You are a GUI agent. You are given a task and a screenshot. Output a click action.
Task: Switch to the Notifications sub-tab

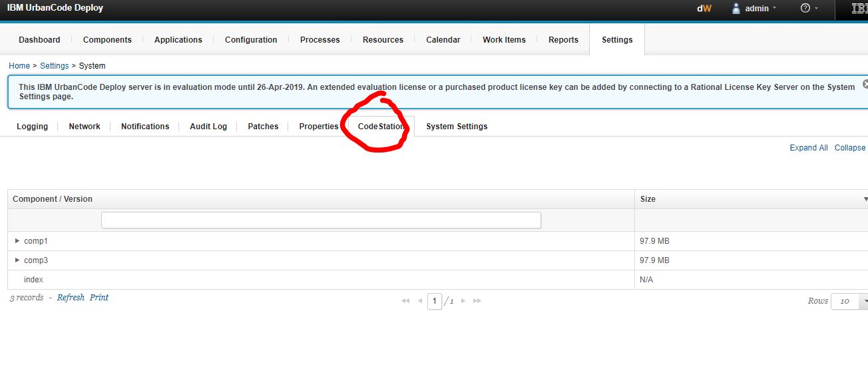[145, 127]
